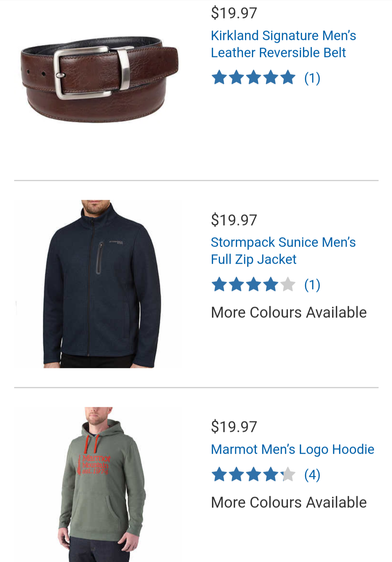Click the green Marmot hoodie image

[x=101, y=484]
